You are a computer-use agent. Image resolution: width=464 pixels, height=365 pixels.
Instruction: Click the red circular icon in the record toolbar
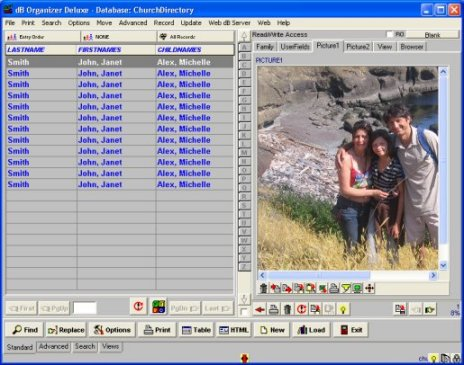(301, 310)
